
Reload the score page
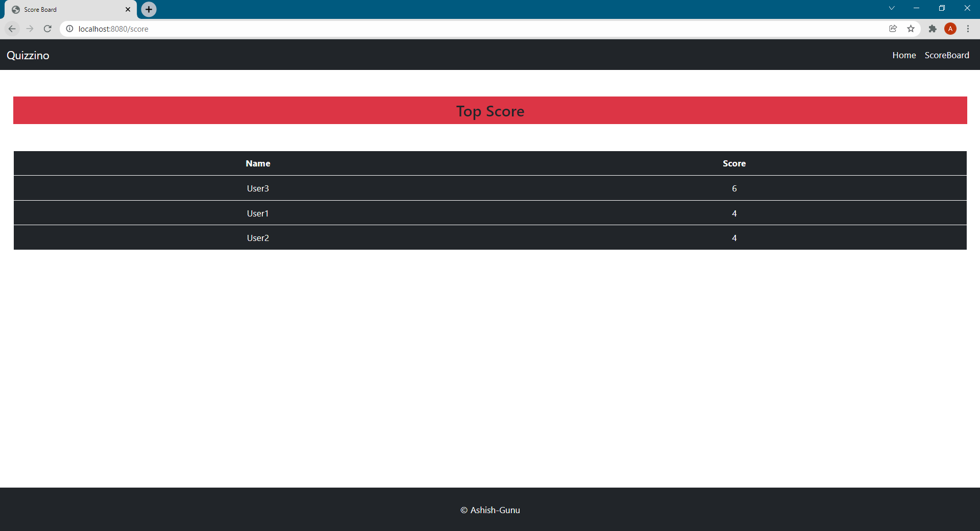(x=47, y=29)
